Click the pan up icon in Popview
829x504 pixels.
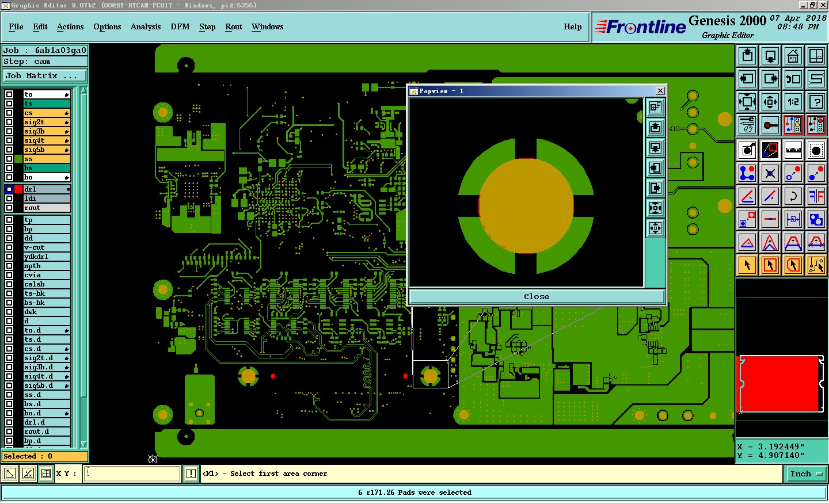tap(655, 127)
